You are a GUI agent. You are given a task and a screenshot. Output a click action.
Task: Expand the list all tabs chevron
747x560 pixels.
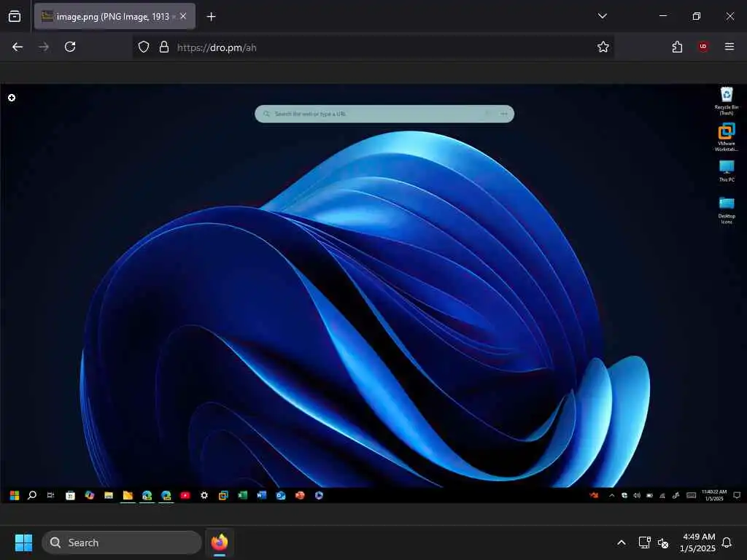[x=602, y=16]
